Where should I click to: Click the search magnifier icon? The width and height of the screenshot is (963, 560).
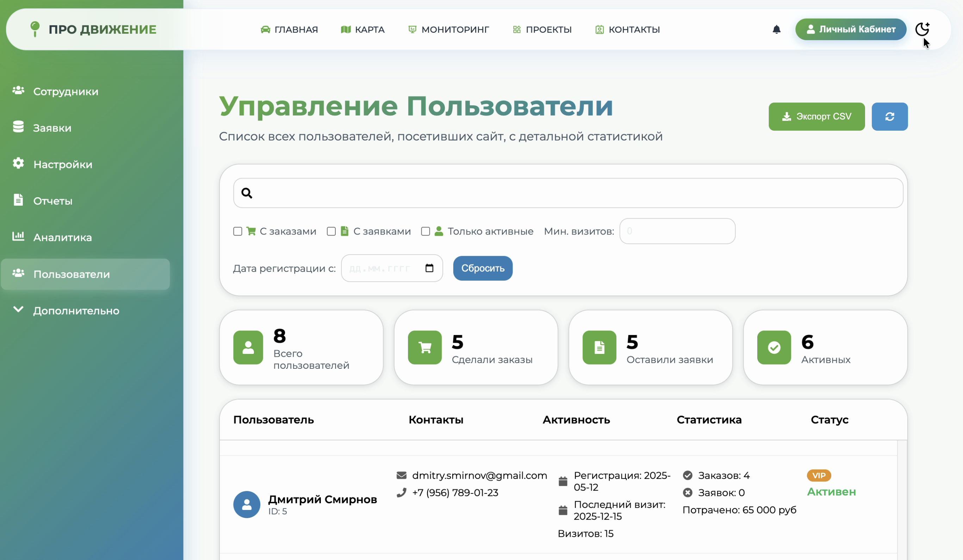click(247, 193)
